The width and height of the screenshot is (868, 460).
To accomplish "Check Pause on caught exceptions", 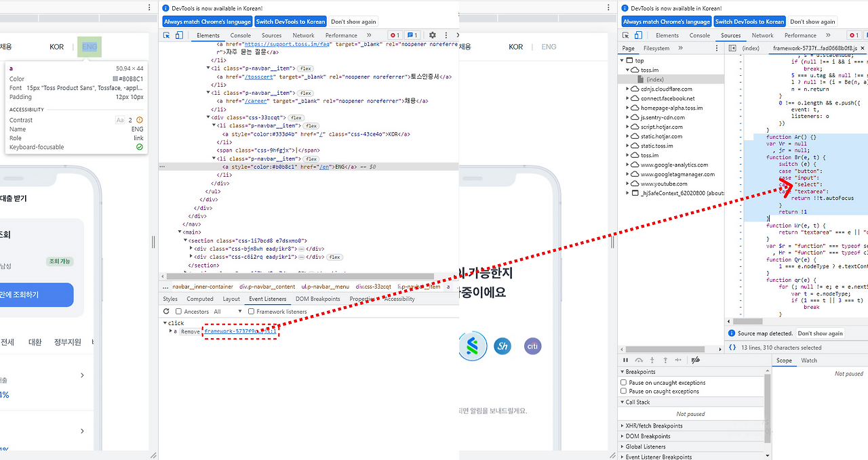I will tap(624, 392).
